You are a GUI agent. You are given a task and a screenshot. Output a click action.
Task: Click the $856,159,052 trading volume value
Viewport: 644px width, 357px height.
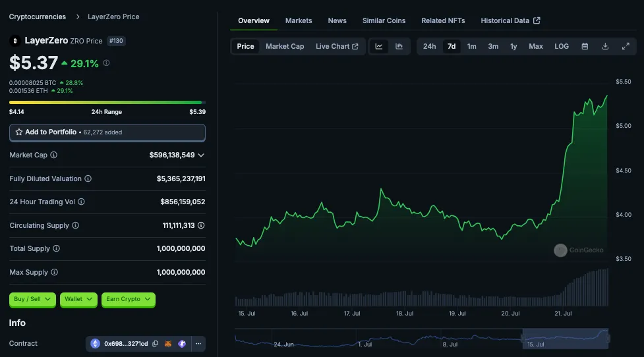click(x=183, y=202)
